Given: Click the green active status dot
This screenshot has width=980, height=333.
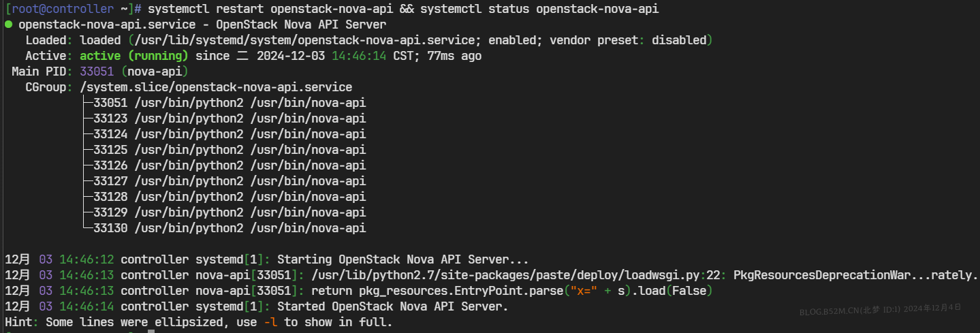Looking at the screenshot, I should point(8,25).
